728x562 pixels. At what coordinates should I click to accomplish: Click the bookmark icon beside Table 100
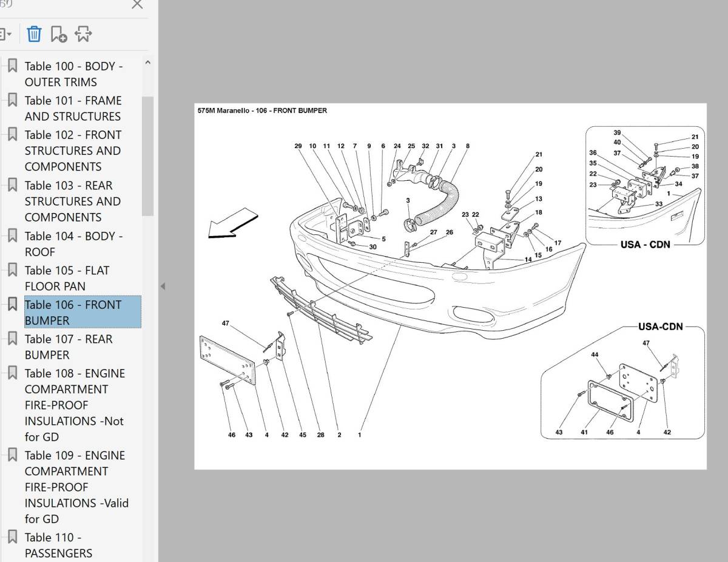pos(12,66)
